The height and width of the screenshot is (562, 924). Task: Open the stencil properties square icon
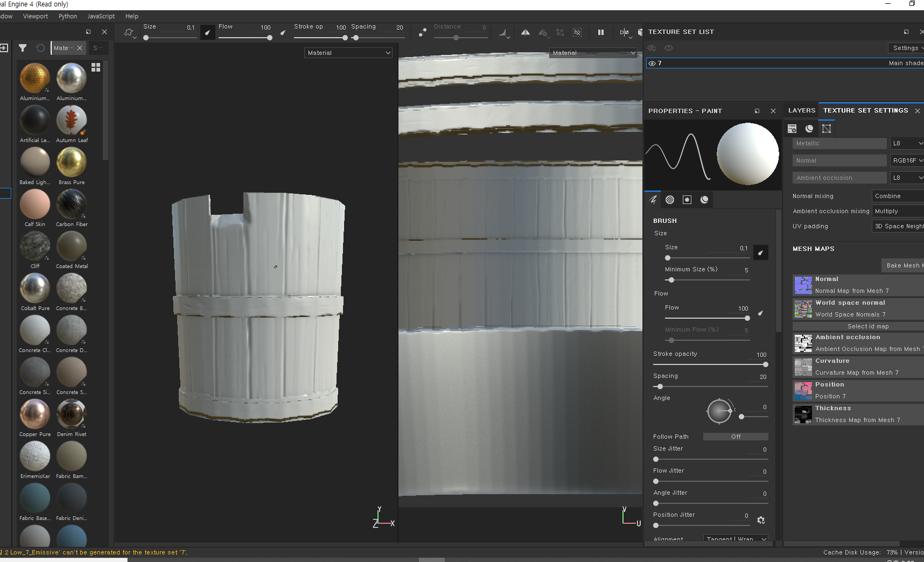coord(687,200)
